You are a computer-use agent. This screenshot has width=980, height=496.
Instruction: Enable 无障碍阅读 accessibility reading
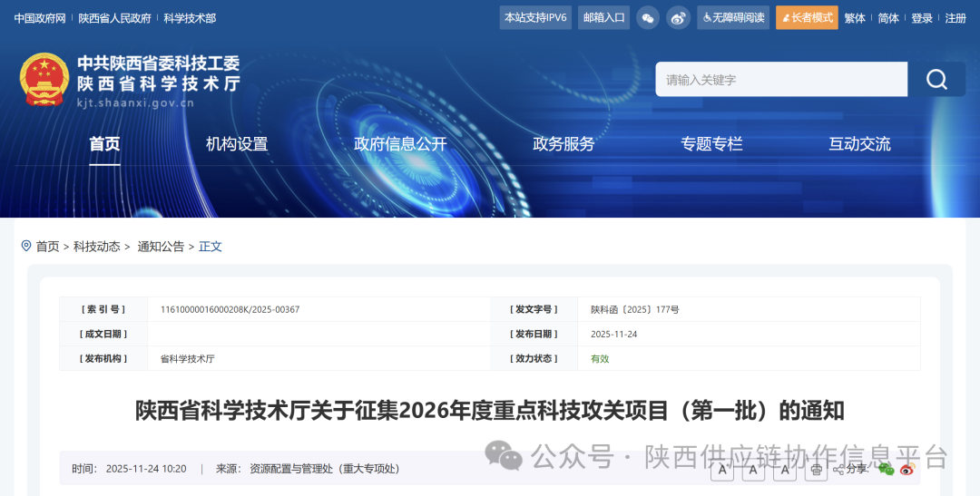tap(733, 18)
